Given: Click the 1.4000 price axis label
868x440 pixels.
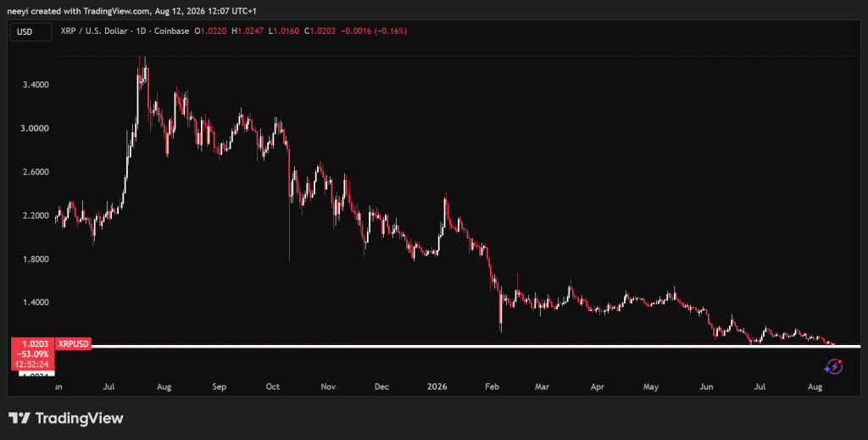Looking at the screenshot, I should coord(36,302).
